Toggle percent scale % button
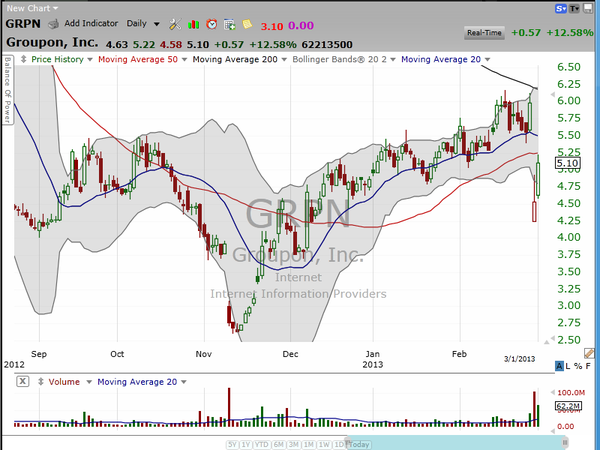The height and width of the screenshot is (450, 600). click(578, 366)
